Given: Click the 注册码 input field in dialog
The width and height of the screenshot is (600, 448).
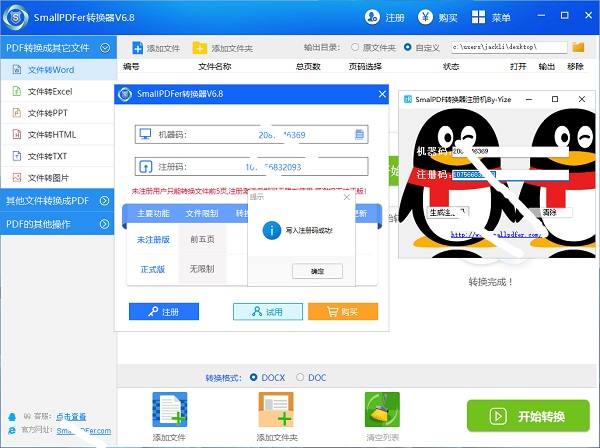Looking at the screenshot, I should (x=251, y=167).
